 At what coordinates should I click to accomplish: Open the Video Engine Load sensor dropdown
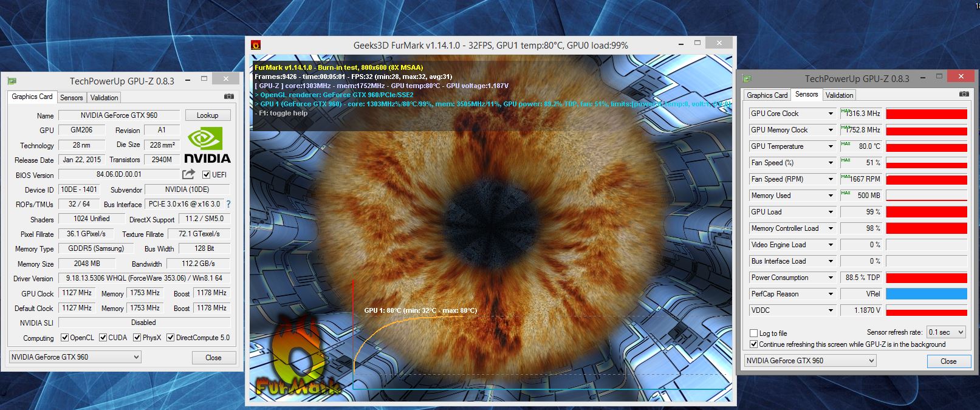[831, 245]
